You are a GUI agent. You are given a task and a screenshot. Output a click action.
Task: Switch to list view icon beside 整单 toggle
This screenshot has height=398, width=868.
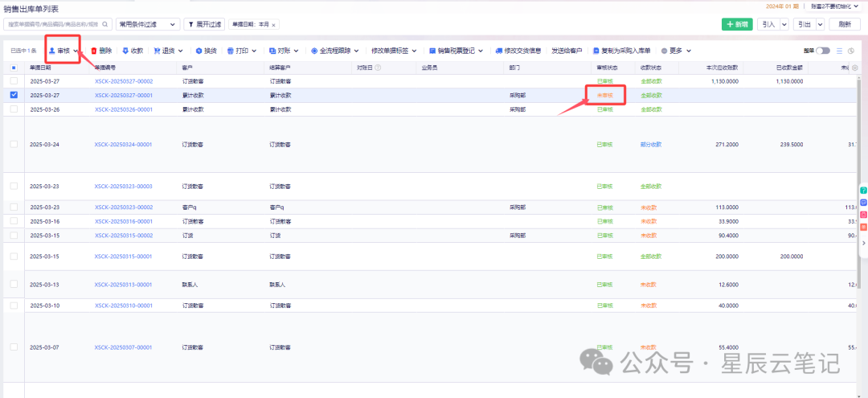click(x=839, y=51)
